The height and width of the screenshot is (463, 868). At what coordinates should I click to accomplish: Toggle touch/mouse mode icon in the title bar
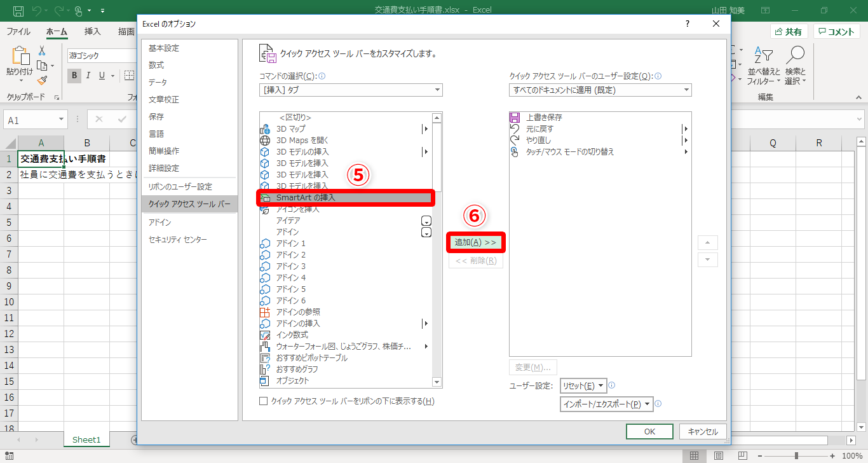(79, 11)
